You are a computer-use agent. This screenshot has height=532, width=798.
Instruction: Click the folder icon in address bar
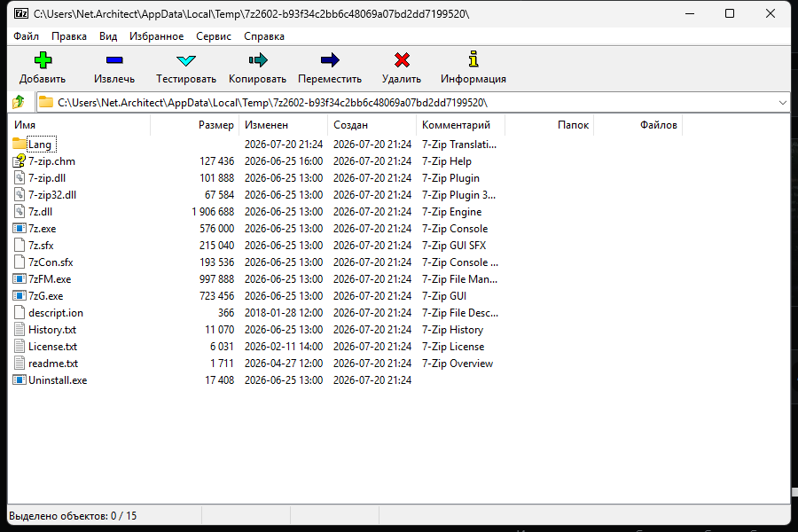(x=46, y=102)
